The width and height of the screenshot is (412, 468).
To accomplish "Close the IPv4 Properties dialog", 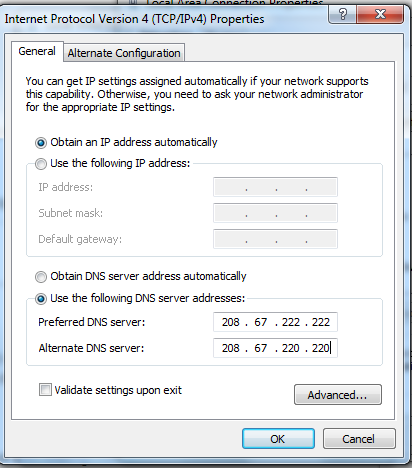I will (x=380, y=14).
